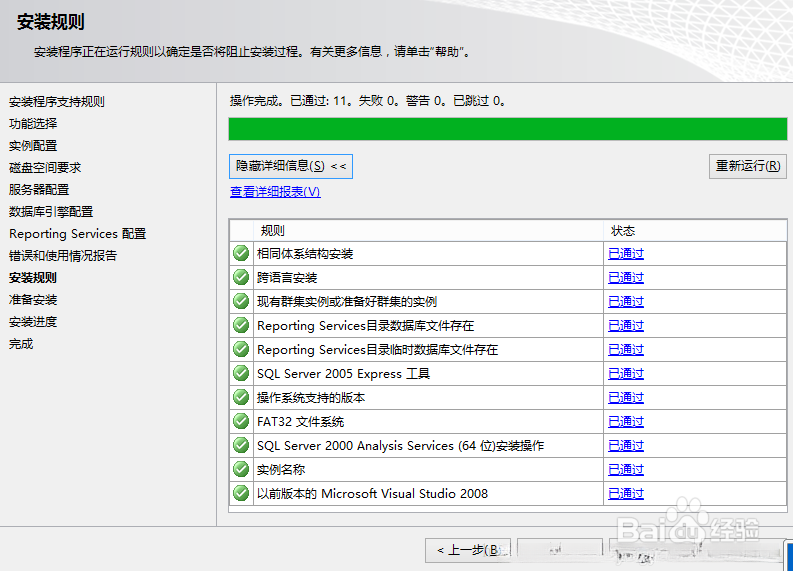Viewport: 793px width, 571px height.
Task: Open 已通过 status for Reporting Services目录数据库文件存在
Action: [626, 325]
